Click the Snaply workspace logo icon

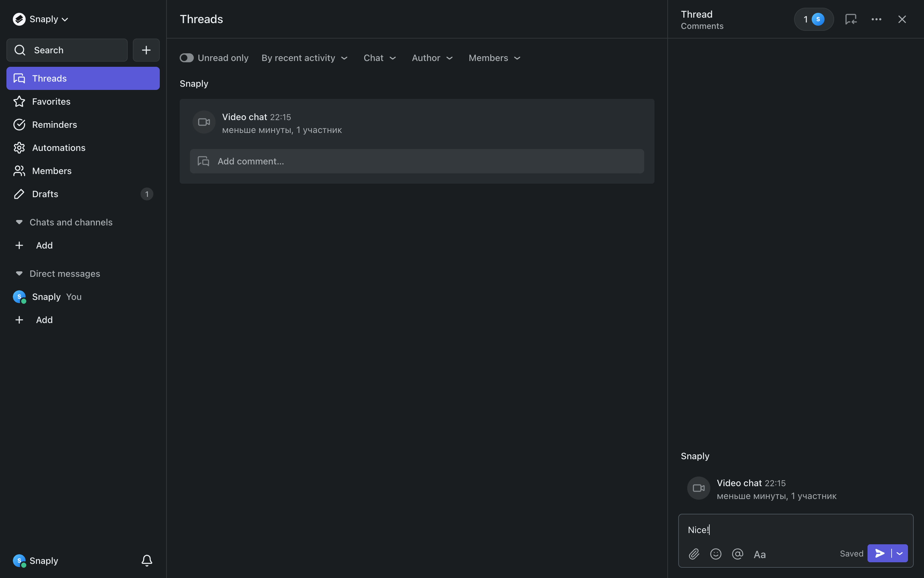click(x=19, y=19)
